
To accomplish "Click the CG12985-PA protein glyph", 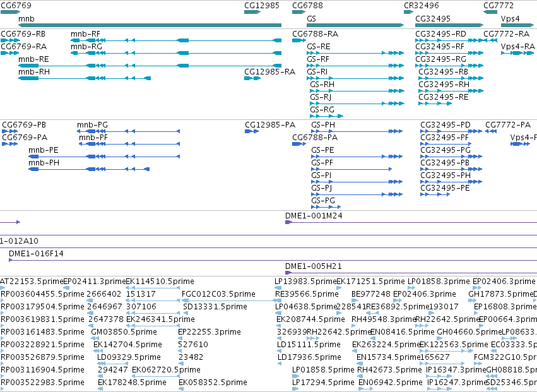I will tap(252, 131).
